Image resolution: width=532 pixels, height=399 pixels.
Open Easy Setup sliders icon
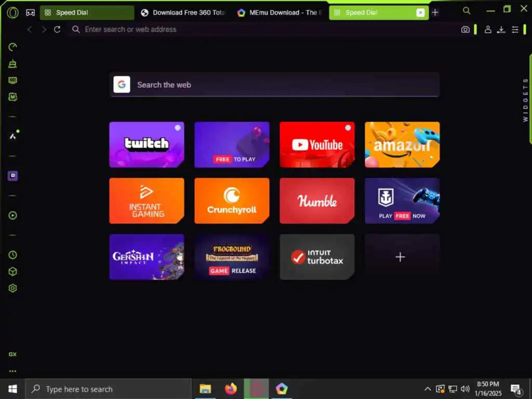tap(515, 30)
